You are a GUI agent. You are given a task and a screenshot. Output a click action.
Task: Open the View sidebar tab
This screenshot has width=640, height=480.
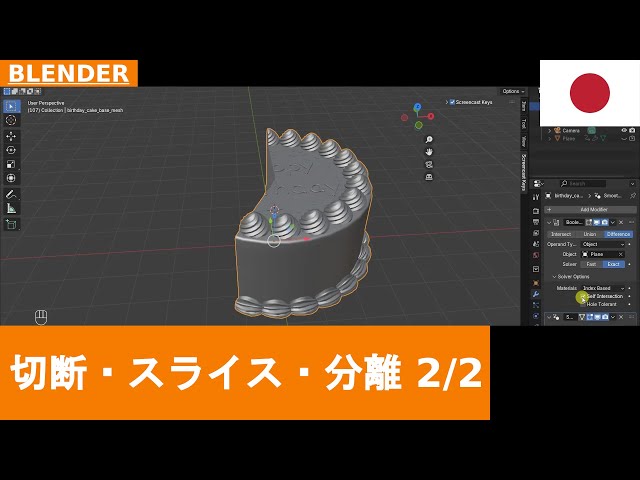click(x=524, y=142)
